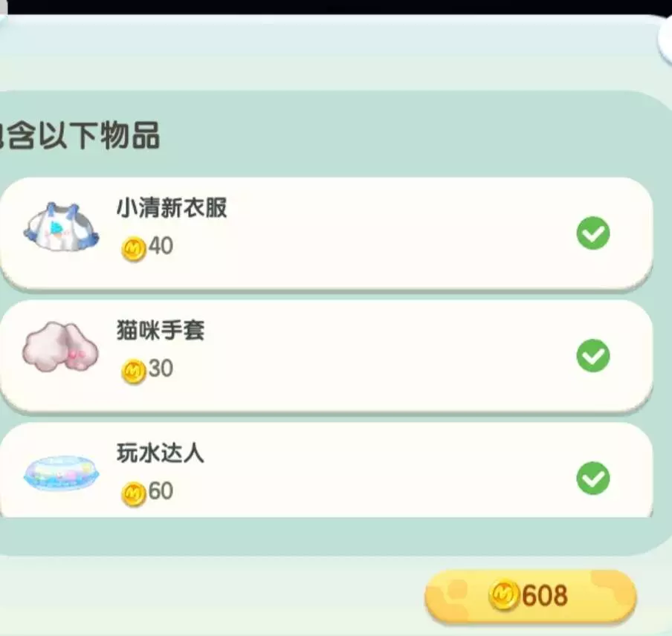Select the 猫咪手套 item name
This screenshot has height=636, width=672.
point(161,330)
